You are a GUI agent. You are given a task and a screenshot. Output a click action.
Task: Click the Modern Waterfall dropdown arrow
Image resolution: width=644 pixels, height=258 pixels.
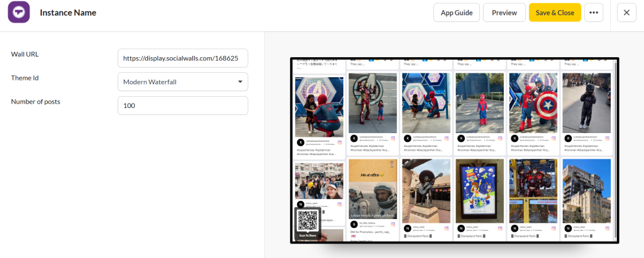click(240, 82)
